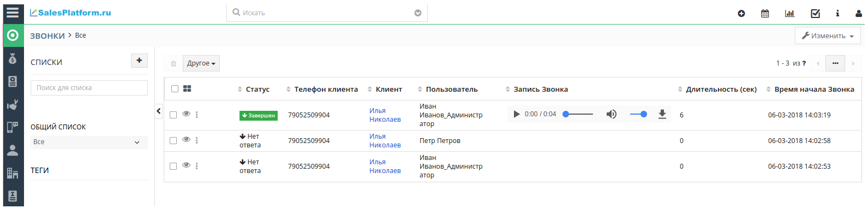Screen dimensions: 868x208
Task: Open Илья Николаев client link in first row
Action: pyautogui.click(x=385, y=115)
